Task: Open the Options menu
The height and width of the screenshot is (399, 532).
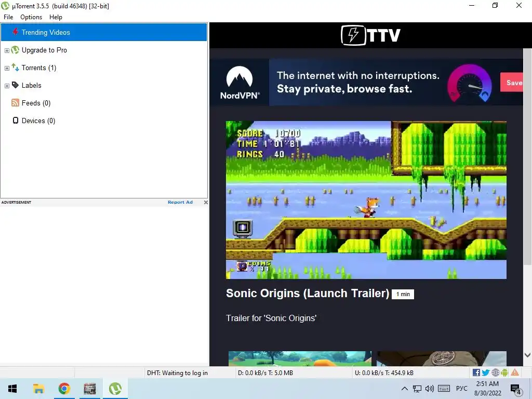Action: pos(31,17)
